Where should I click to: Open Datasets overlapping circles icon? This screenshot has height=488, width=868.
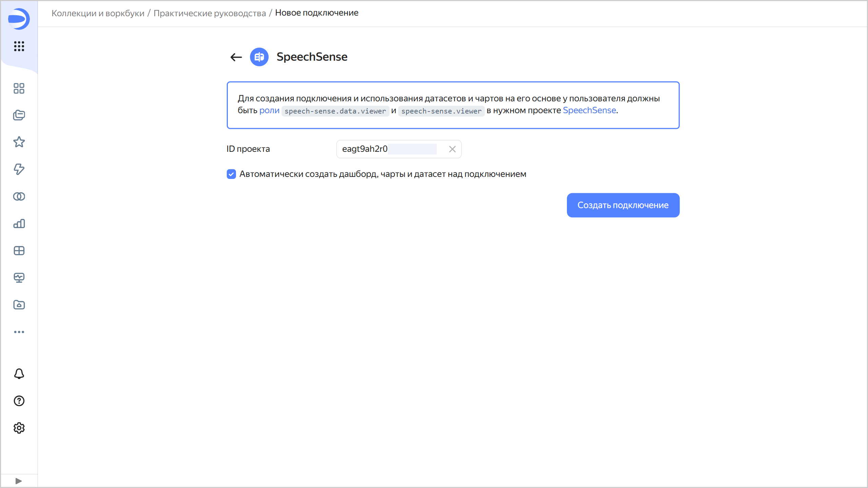pyautogui.click(x=19, y=197)
